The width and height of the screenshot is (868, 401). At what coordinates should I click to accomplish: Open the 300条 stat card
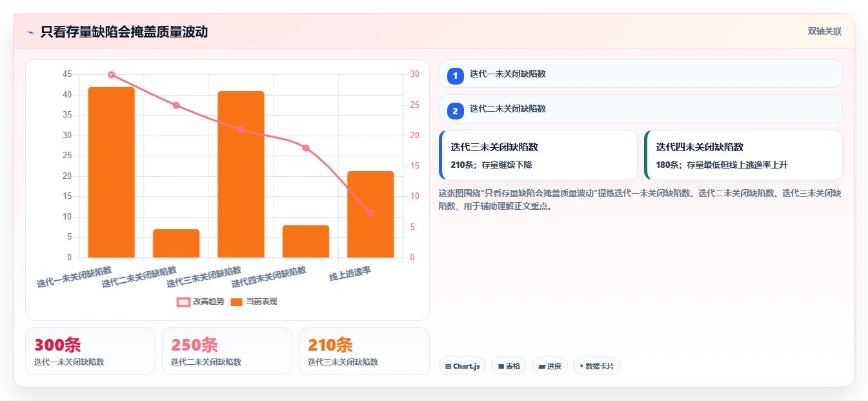tap(90, 351)
